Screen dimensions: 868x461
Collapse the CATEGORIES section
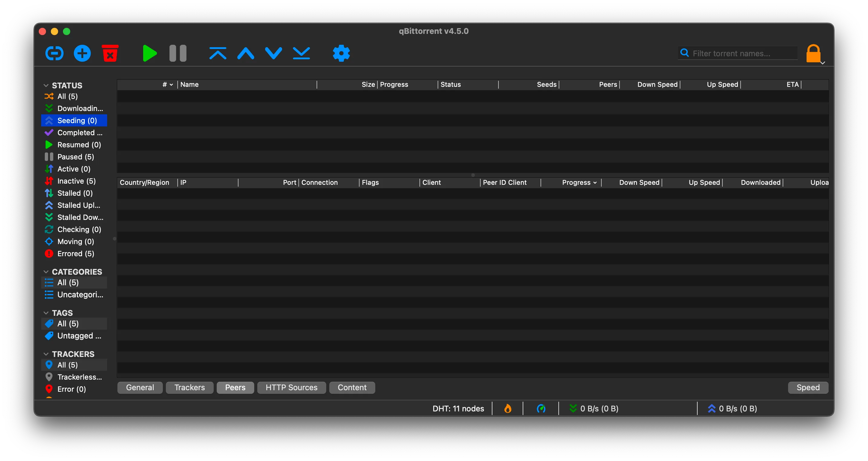(x=46, y=271)
